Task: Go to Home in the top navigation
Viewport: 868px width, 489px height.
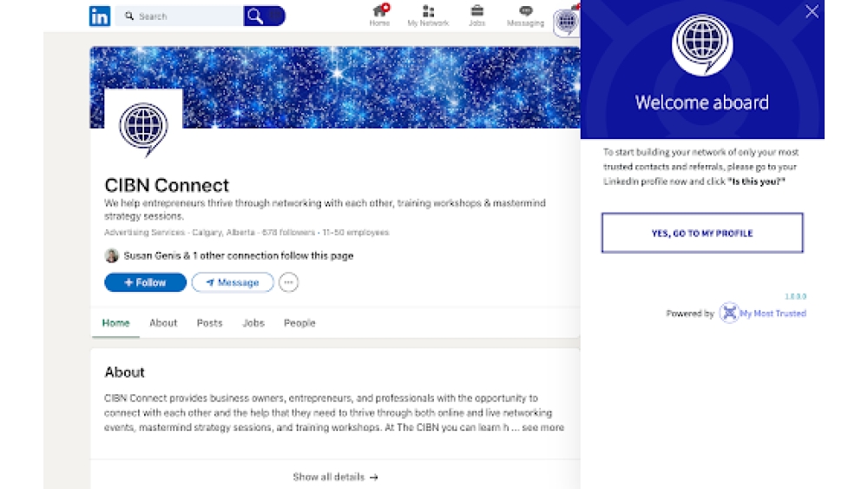Action: [x=380, y=16]
